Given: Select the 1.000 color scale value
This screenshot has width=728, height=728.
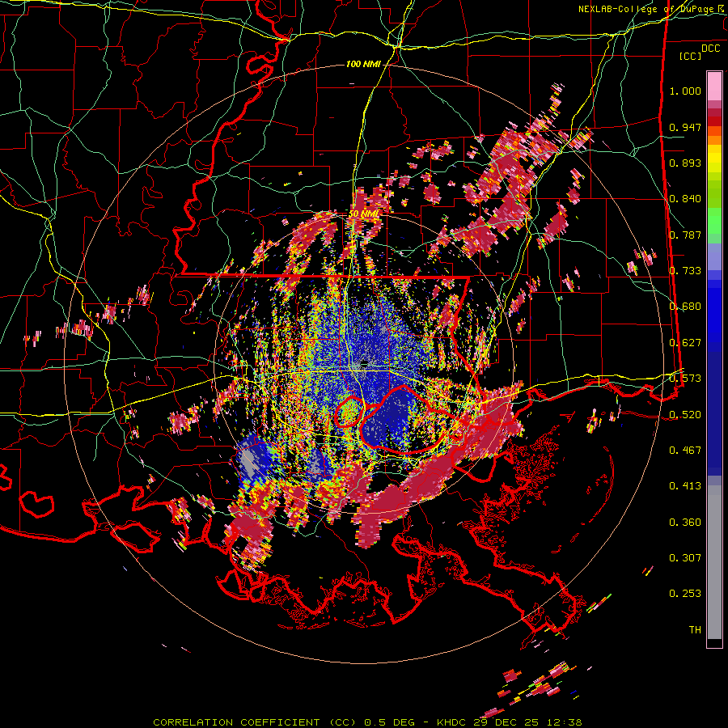Looking at the screenshot, I should 685,91.
